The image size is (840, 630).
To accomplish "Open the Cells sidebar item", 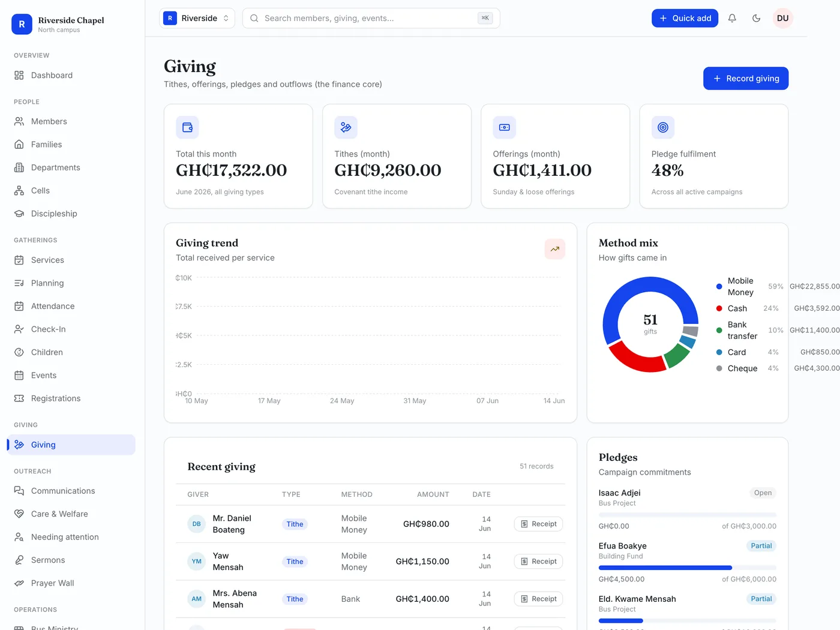I will click(71, 191).
